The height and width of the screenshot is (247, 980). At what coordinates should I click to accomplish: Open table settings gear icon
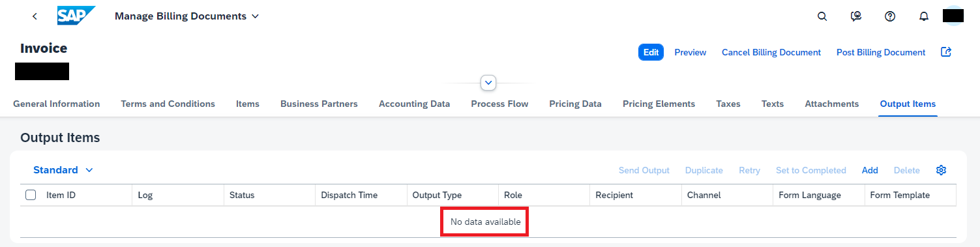click(x=941, y=170)
